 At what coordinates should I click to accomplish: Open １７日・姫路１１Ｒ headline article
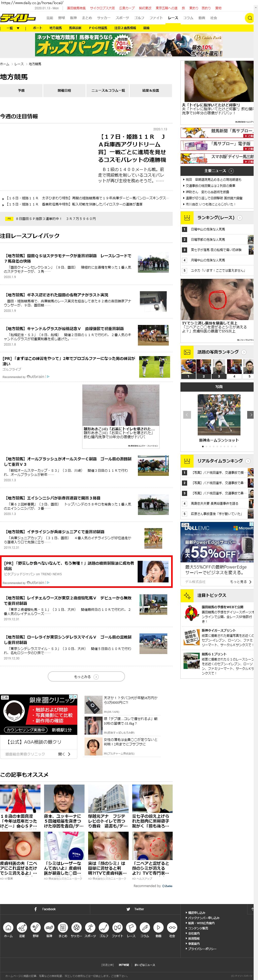(132, 148)
